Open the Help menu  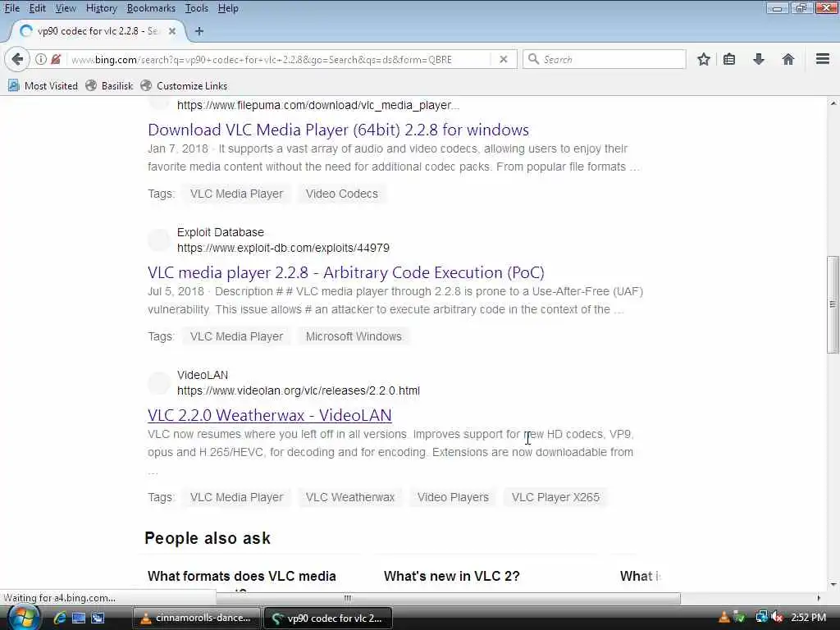coord(228,8)
